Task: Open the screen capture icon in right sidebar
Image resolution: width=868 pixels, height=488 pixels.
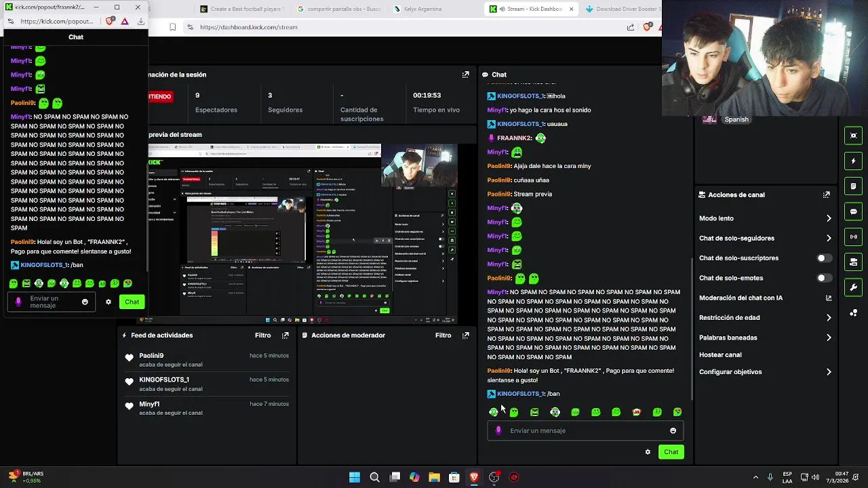Action: point(854,136)
